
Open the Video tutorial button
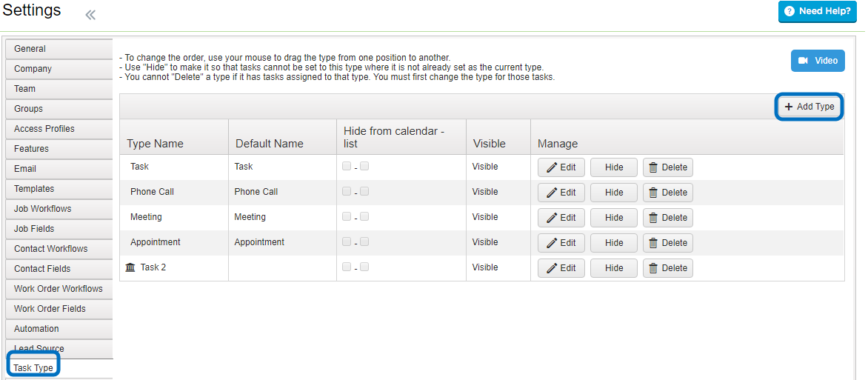tap(818, 61)
